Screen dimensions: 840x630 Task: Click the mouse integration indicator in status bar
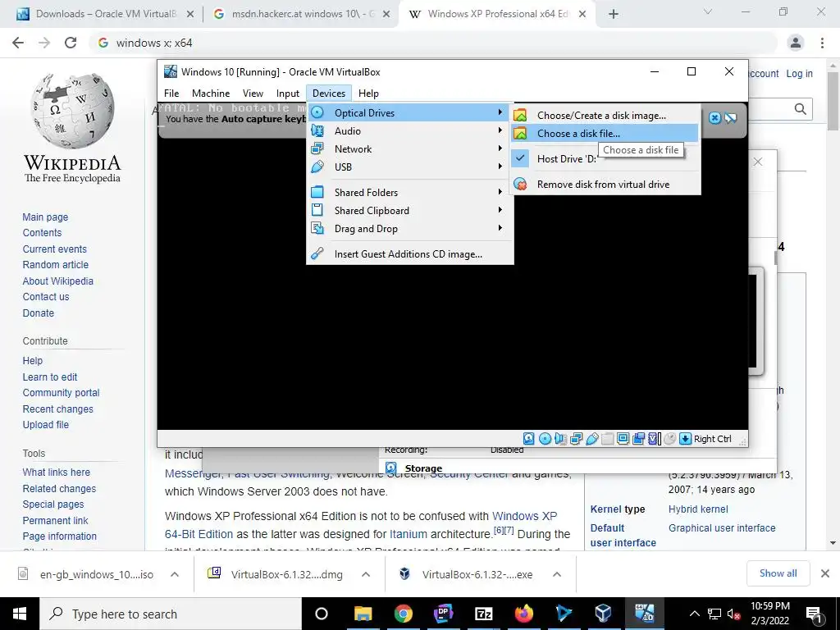coord(669,439)
